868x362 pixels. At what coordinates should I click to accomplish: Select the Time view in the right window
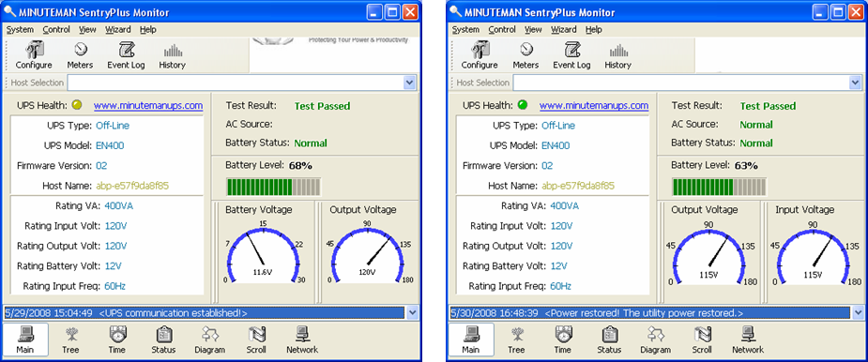(x=562, y=339)
